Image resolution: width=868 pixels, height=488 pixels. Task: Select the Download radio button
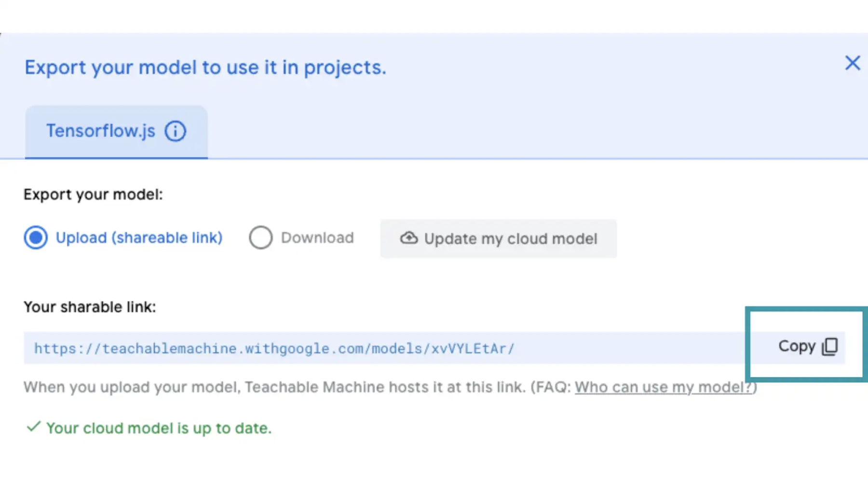(260, 238)
